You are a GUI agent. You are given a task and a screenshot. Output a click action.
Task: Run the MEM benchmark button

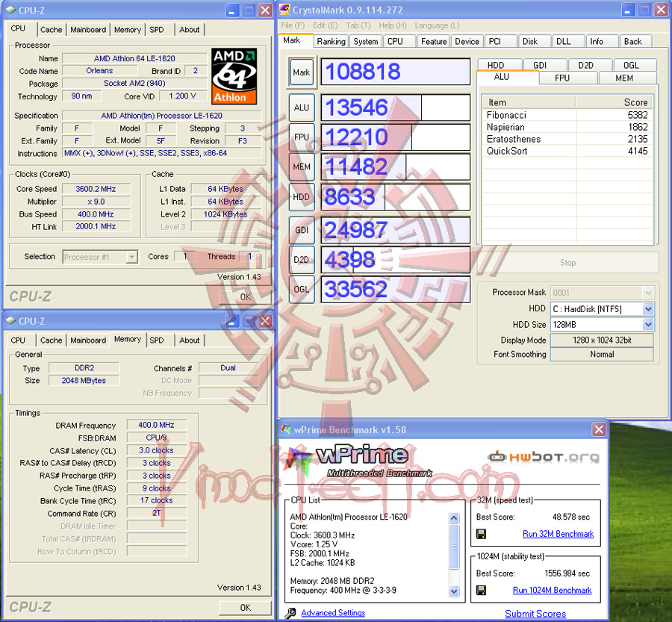(x=302, y=167)
